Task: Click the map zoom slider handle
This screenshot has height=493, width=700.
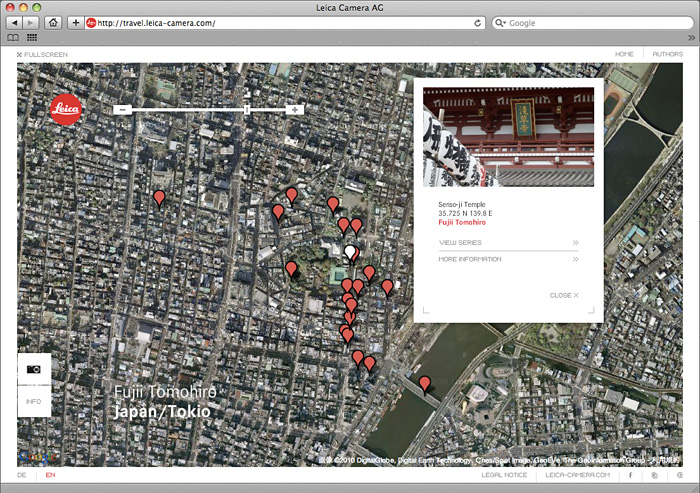Action: [x=246, y=109]
